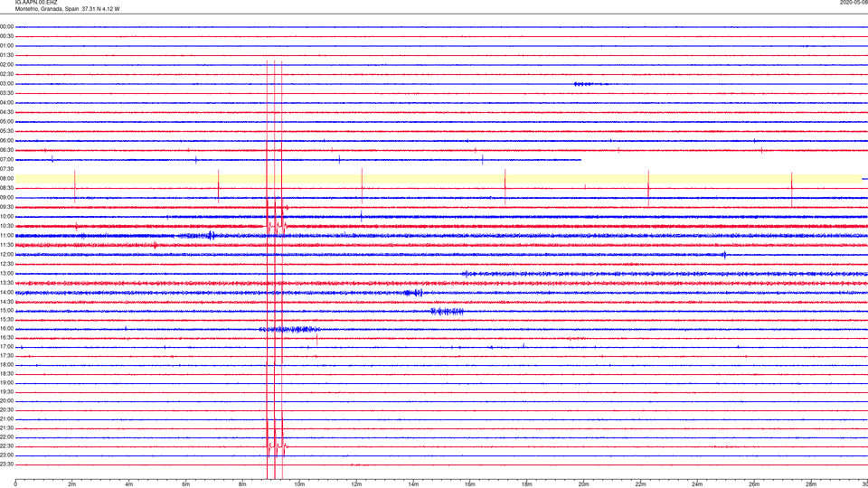Select the 06:00 trace time label
This screenshot has width=868, height=488.
click(x=6, y=141)
